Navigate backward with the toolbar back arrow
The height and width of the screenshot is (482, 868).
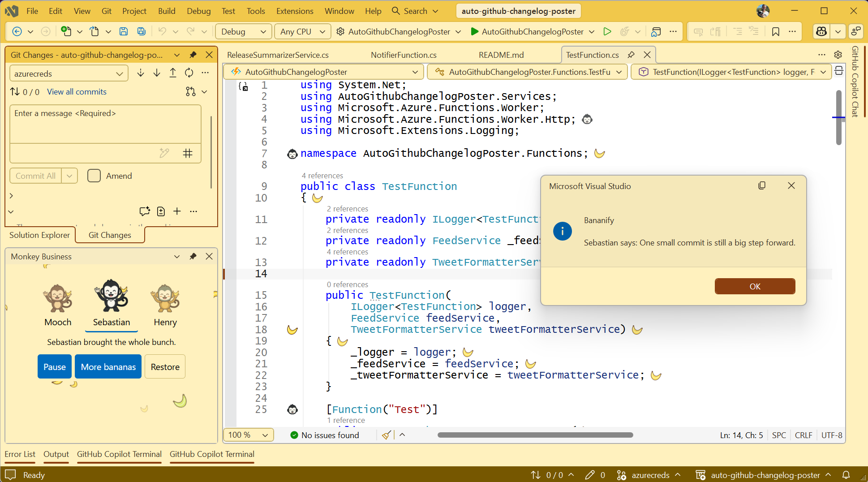pyautogui.click(x=17, y=31)
